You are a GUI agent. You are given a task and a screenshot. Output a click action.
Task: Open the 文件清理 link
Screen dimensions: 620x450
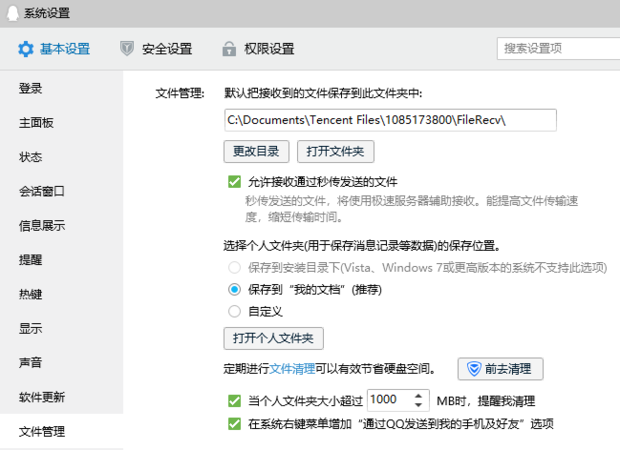(x=292, y=369)
